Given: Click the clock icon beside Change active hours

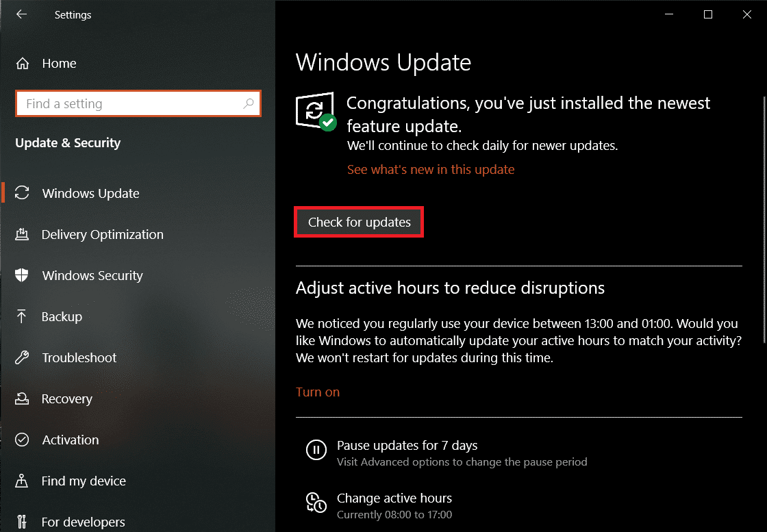Looking at the screenshot, I should click(x=316, y=503).
